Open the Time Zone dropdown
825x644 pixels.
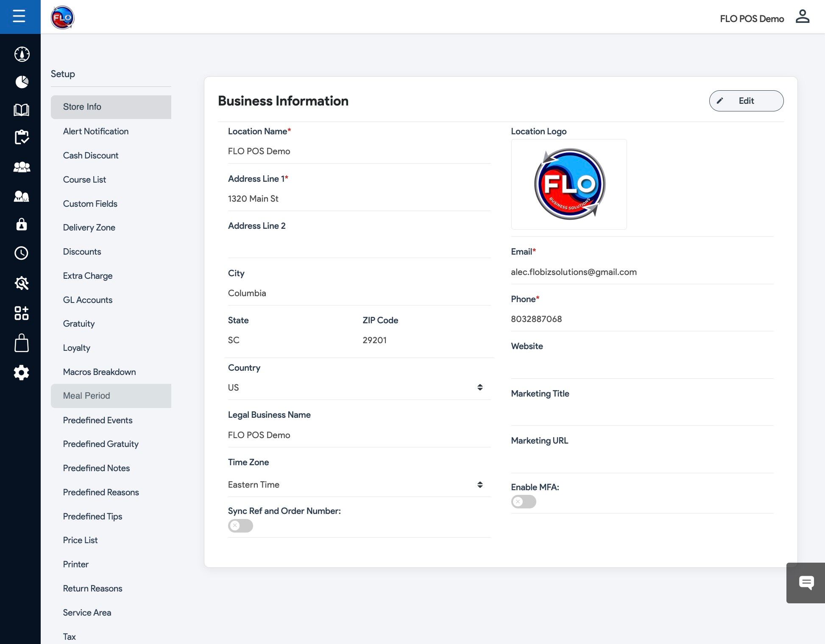358,485
